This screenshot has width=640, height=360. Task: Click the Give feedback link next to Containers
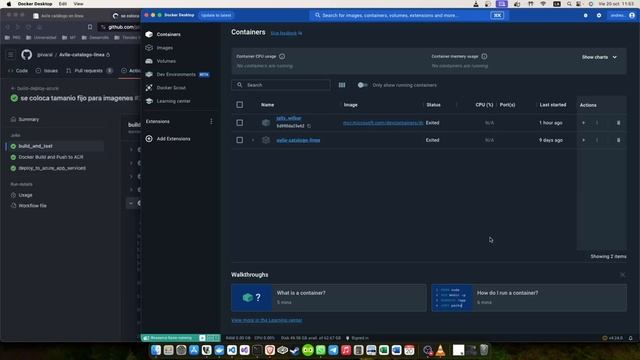286,33
